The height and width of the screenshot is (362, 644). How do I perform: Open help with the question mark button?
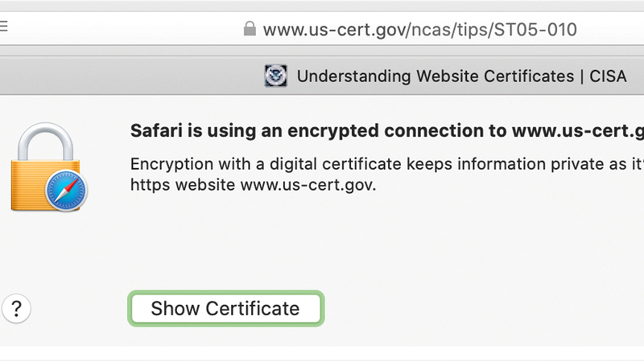coord(16,307)
